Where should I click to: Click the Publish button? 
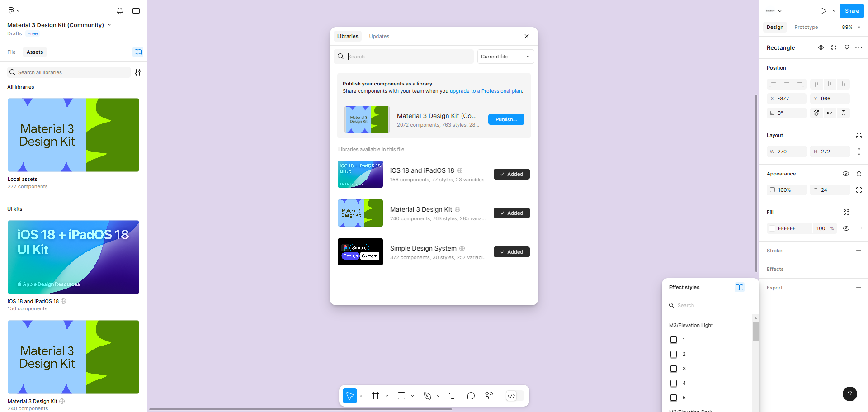(506, 119)
